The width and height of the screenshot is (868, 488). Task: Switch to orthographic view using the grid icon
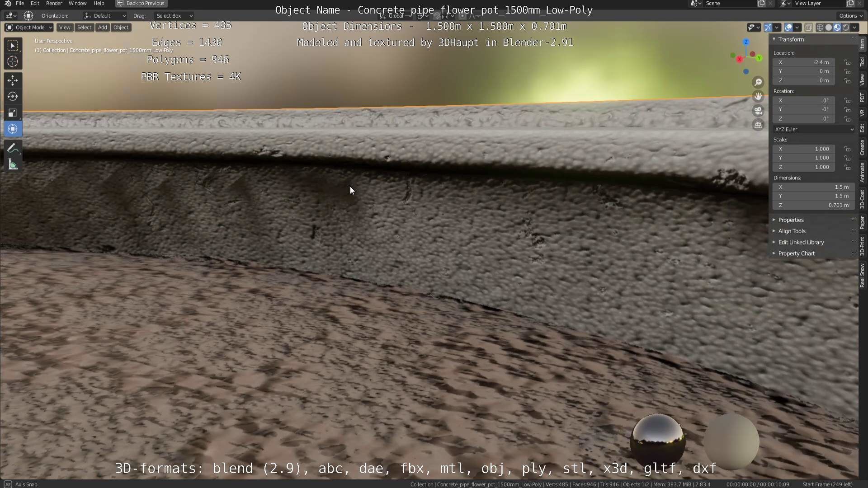(x=758, y=125)
